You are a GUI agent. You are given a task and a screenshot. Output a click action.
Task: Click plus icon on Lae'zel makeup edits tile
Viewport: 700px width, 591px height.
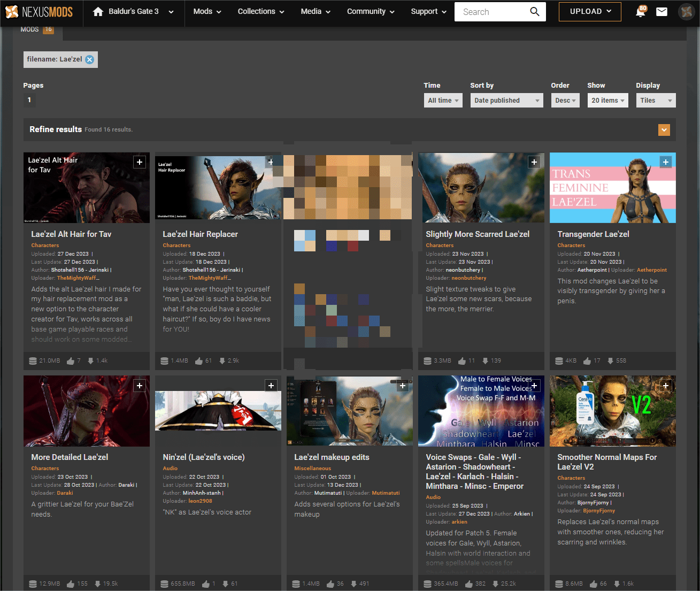[403, 386]
